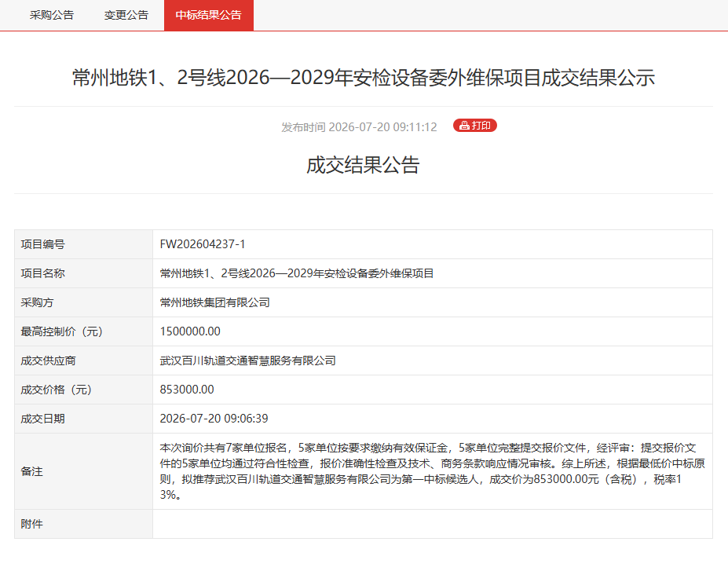The image size is (728, 571).
Task: Click the 最高控制价（元） label
Action: pyautogui.click(x=61, y=331)
